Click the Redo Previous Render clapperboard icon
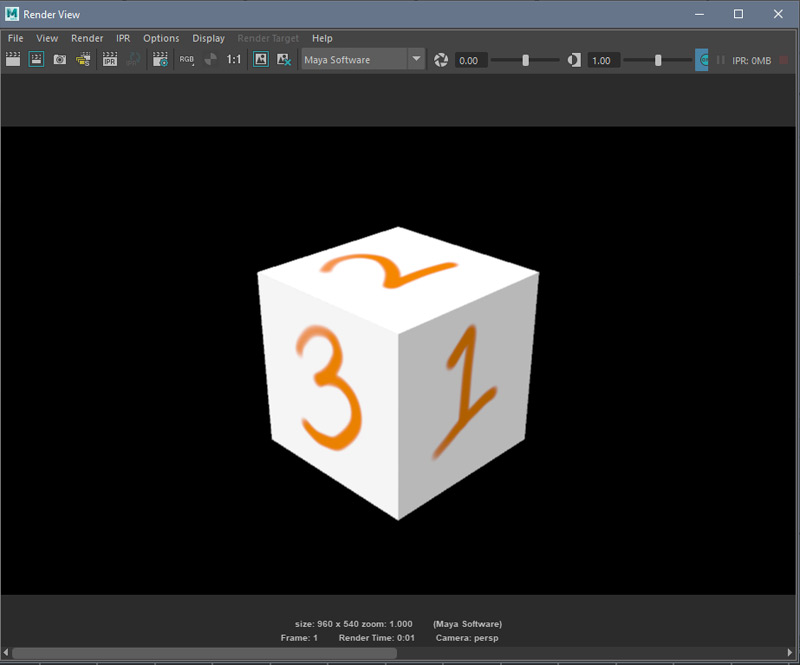The width and height of the screenshot is (800, 665). [13, 60]
